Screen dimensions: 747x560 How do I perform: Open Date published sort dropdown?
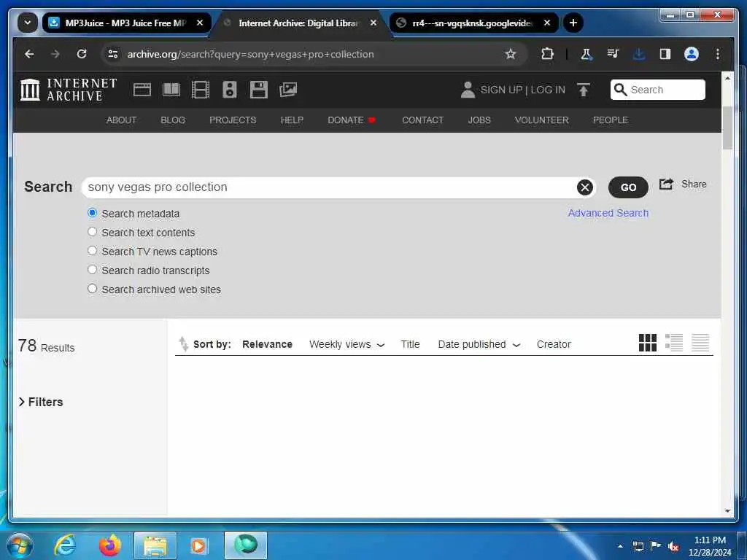(x=479, y=344)
